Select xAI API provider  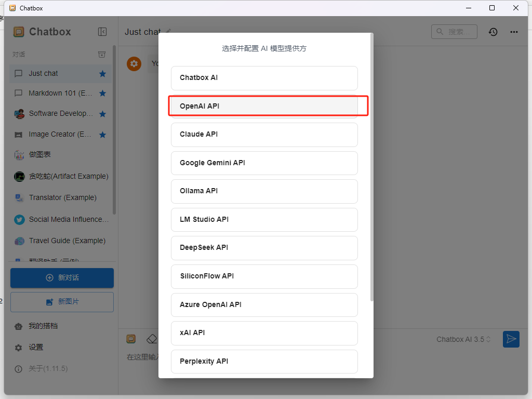(264, 333)
